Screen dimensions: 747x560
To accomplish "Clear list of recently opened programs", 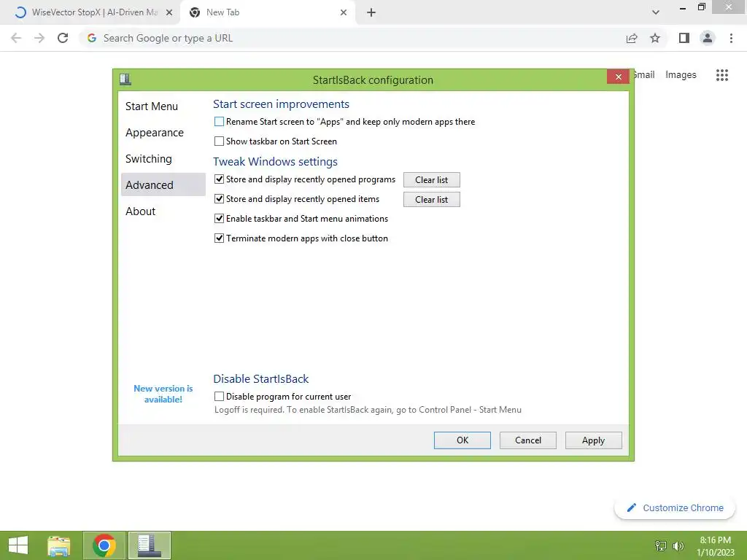I will click(x=432, y=180).
